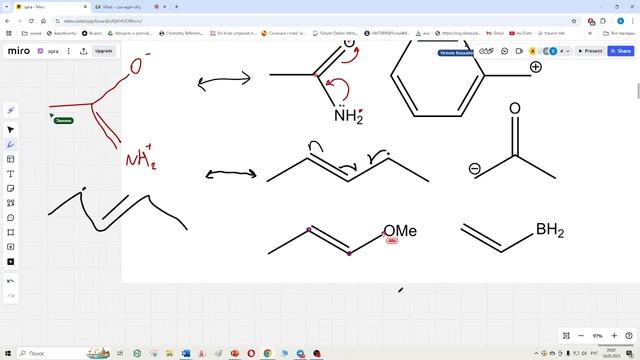
Task: Open Chrome three-dot menu
Action: coord(633,21)
